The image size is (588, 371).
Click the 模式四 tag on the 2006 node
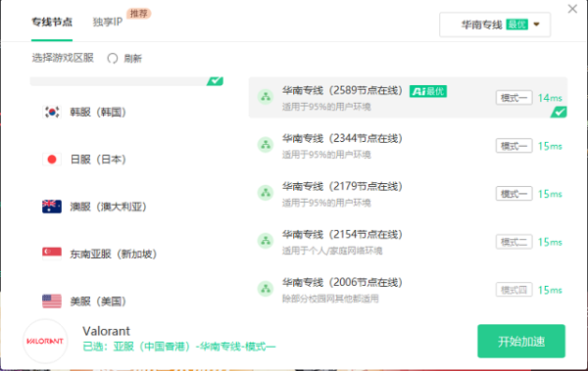[x=514, y=290]
